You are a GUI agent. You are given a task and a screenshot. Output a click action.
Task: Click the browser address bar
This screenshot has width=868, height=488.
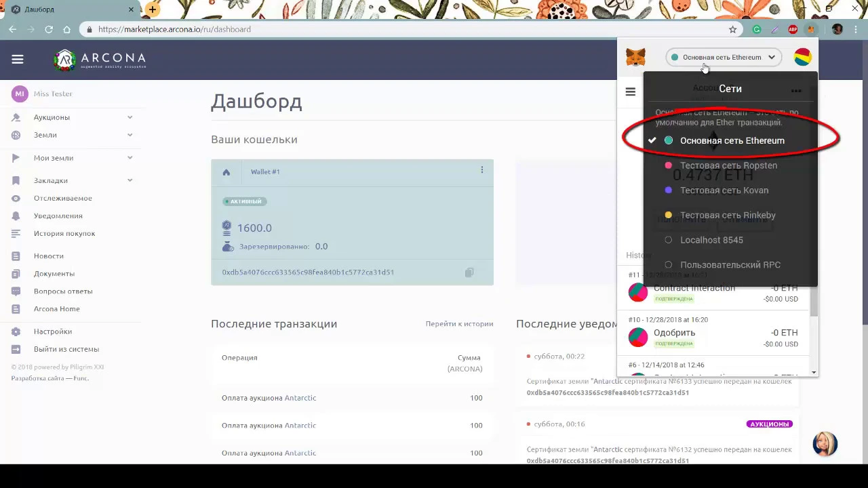tap(407, 29)
